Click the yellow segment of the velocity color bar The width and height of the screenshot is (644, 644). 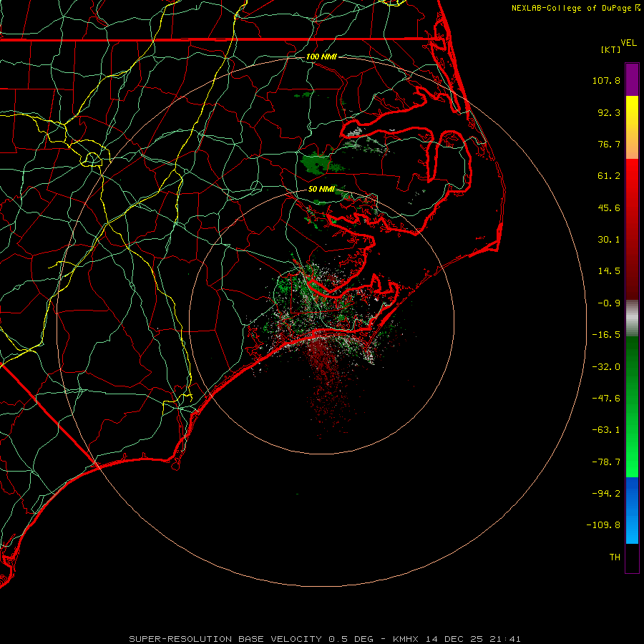point(632,127)
